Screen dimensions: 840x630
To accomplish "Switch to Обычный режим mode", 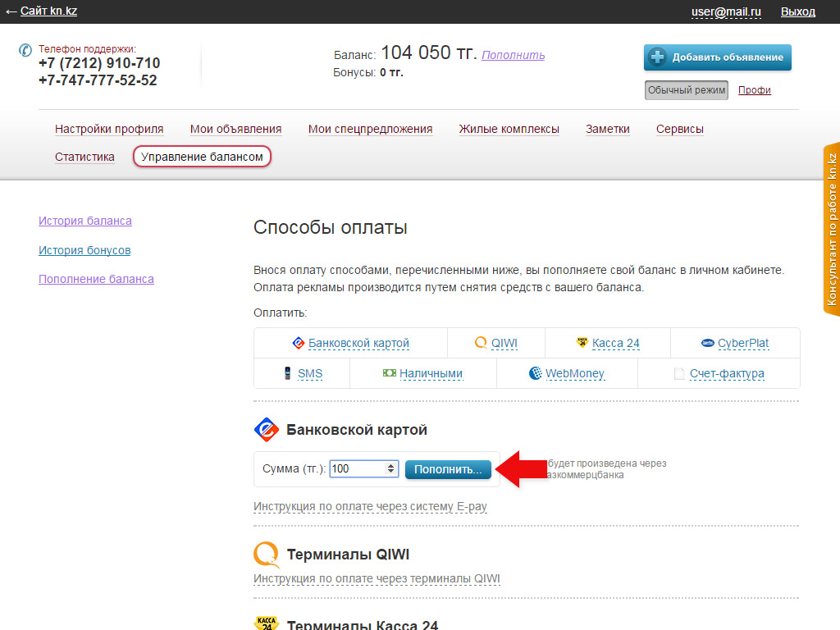I will (686, 90).
